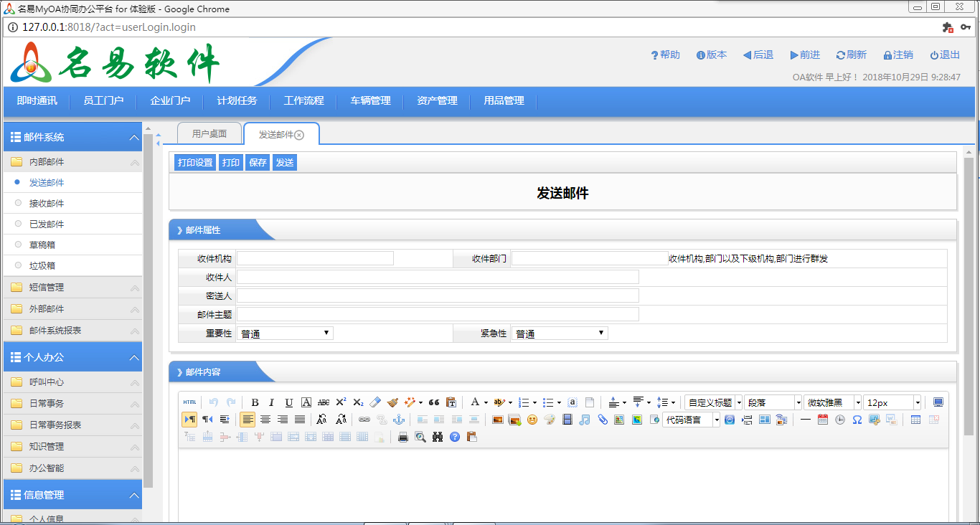Click the 注销 link in header
Image resolution: width=980 pixels, height=525 pixels.
pos(898,55)
